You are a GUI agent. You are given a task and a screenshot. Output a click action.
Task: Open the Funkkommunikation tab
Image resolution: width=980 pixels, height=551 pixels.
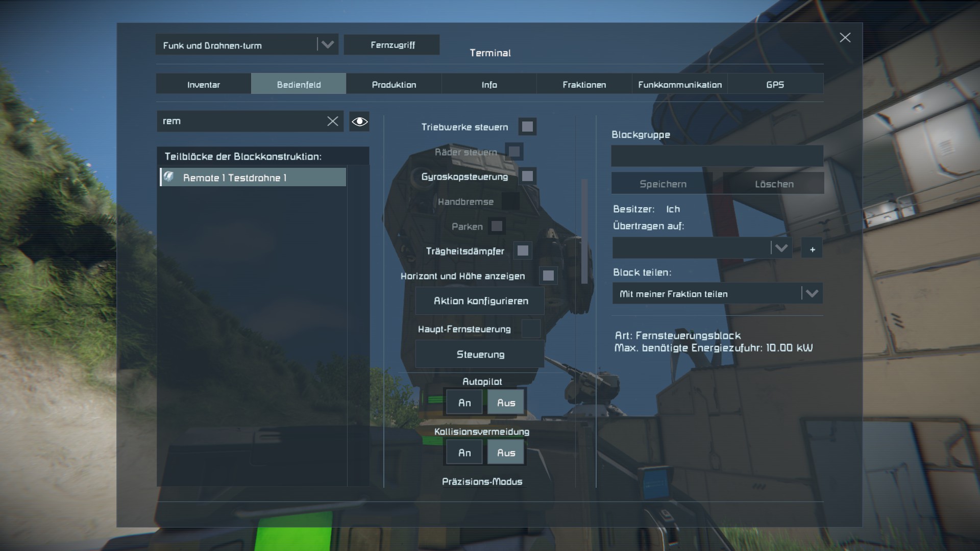(679, 85)
